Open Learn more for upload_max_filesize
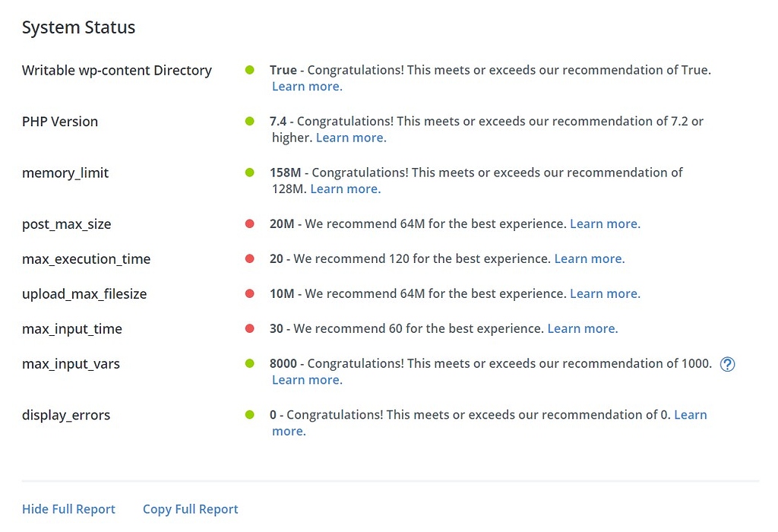 pyautogui.click(x=605, y=293)
